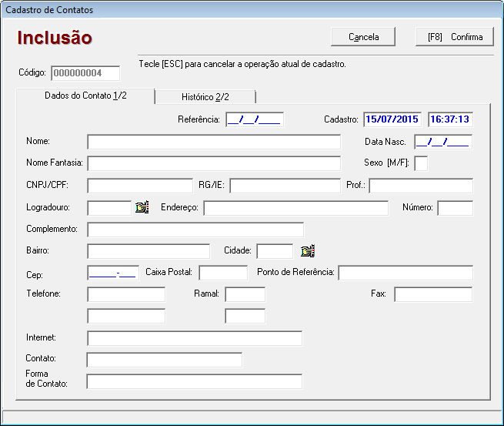Image resolution: width=504 pixels, height=426 pixels.
Task: Focus the Nome Fantasia field
Action: pos(213,163)
